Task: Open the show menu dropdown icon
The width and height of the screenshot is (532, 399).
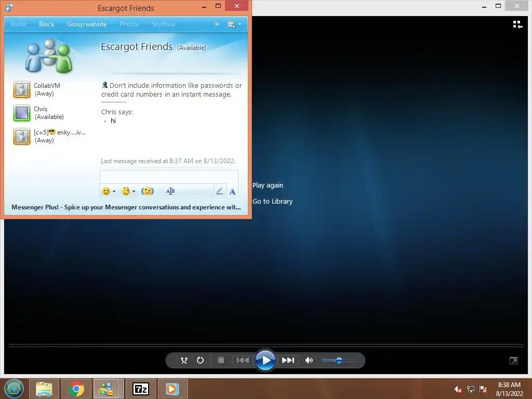Action: 234,24
